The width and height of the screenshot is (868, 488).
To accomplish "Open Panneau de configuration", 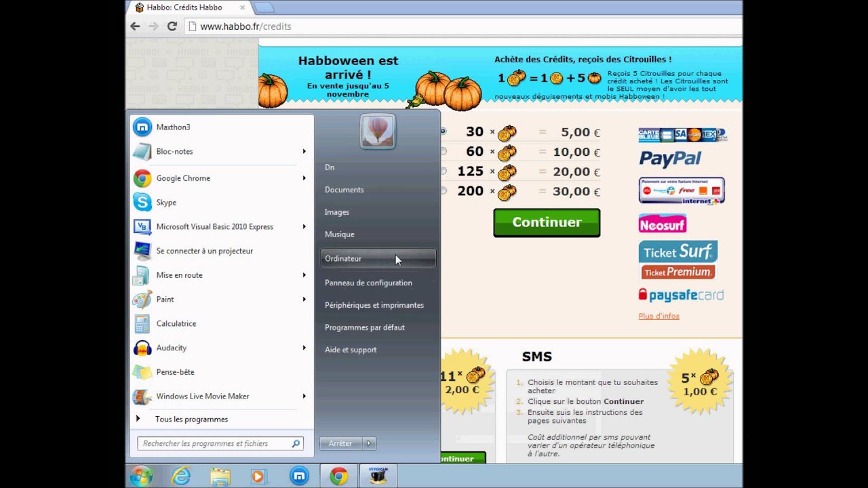I will (x=378, y=283).
